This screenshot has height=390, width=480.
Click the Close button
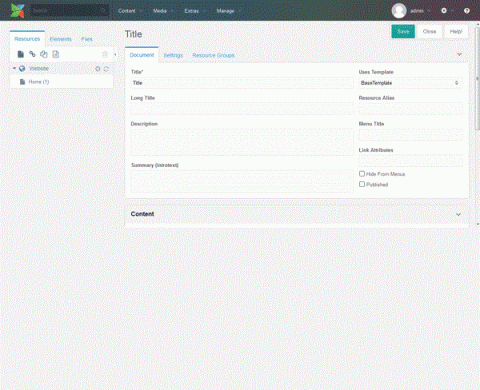[429, 31]
